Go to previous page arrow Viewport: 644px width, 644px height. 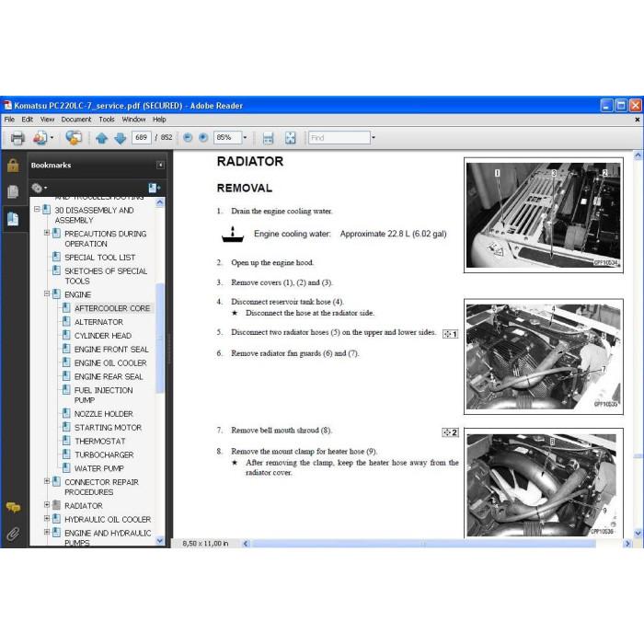[101, 138]
